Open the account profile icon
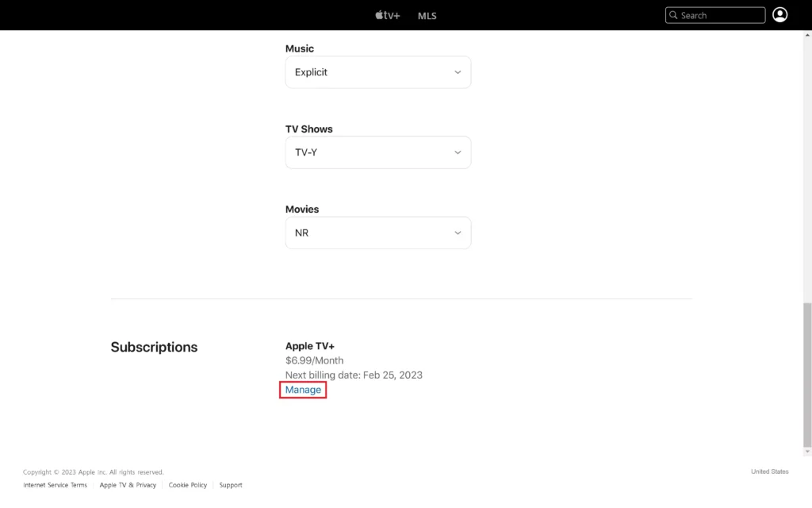812x508 pixels. (x=779, y=14)
